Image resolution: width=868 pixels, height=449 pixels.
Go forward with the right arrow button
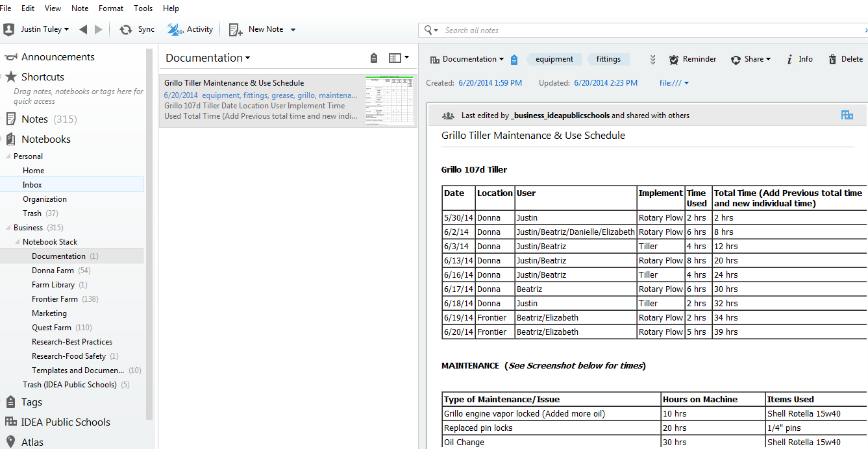(x=99, y=29)
